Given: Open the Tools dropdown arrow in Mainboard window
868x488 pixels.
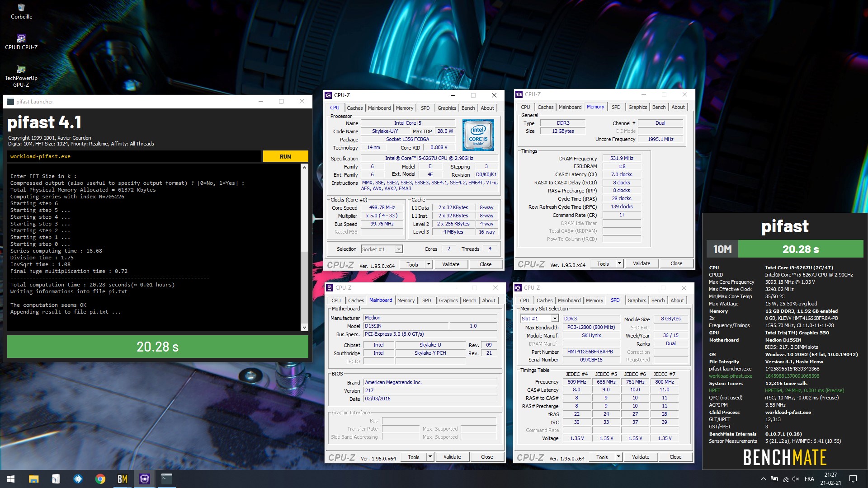Looking at the screenshot, I should click(430, 457).
